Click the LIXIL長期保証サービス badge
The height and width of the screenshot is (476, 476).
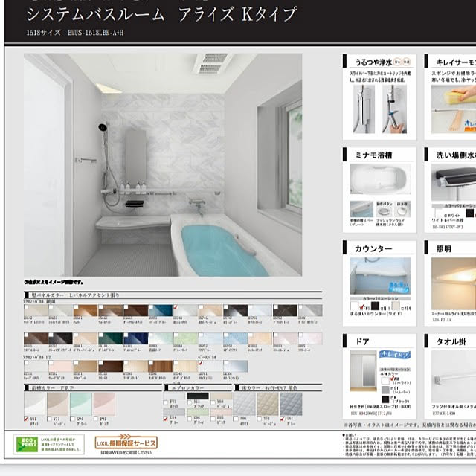(x=126, y=443)
